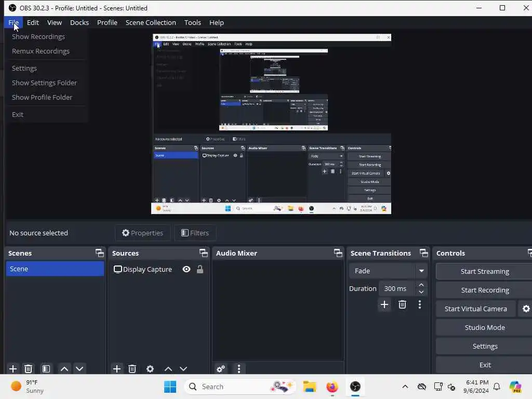Open the weather widget 91°F Sunny
Viewport: 532px width, 399px height.
tap(27, 387)
